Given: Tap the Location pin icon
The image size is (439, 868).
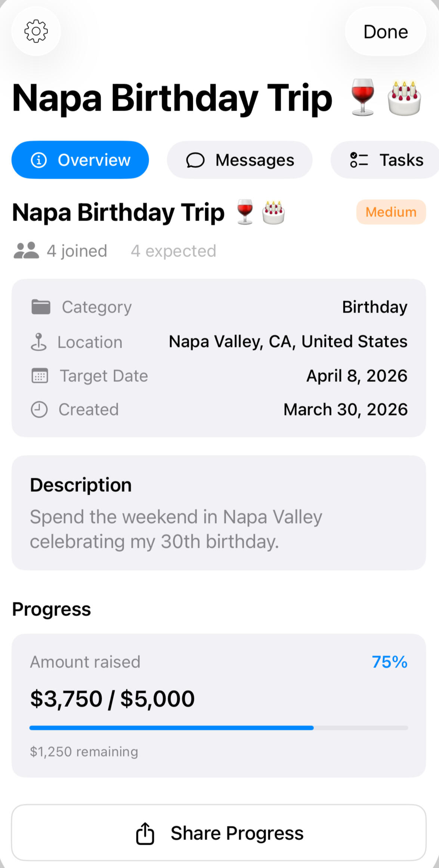Looking at the screenshot, I should (x=39, y=342).
